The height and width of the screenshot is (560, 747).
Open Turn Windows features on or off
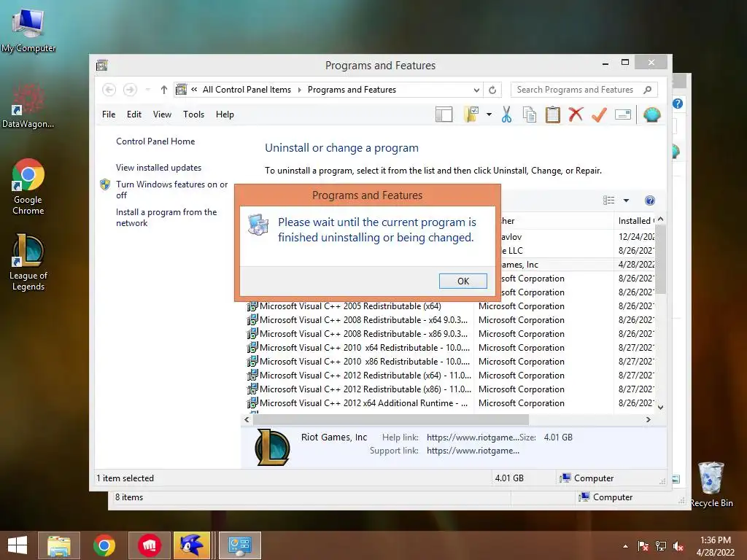tap(171, 190)
